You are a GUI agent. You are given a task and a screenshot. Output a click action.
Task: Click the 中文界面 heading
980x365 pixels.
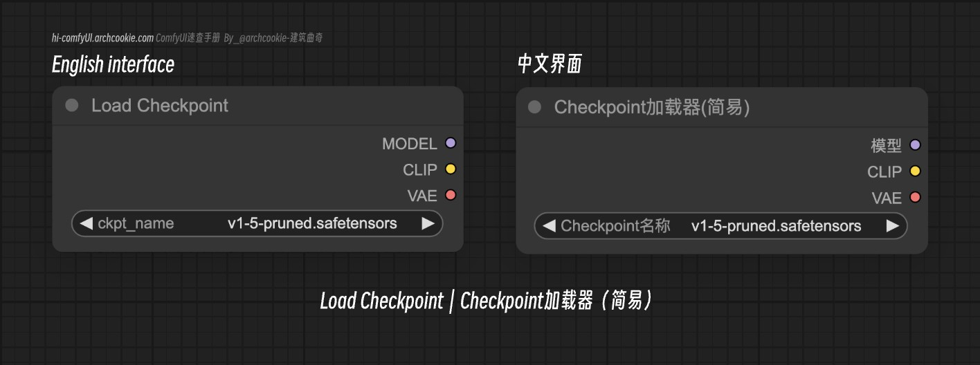point(550,64)
